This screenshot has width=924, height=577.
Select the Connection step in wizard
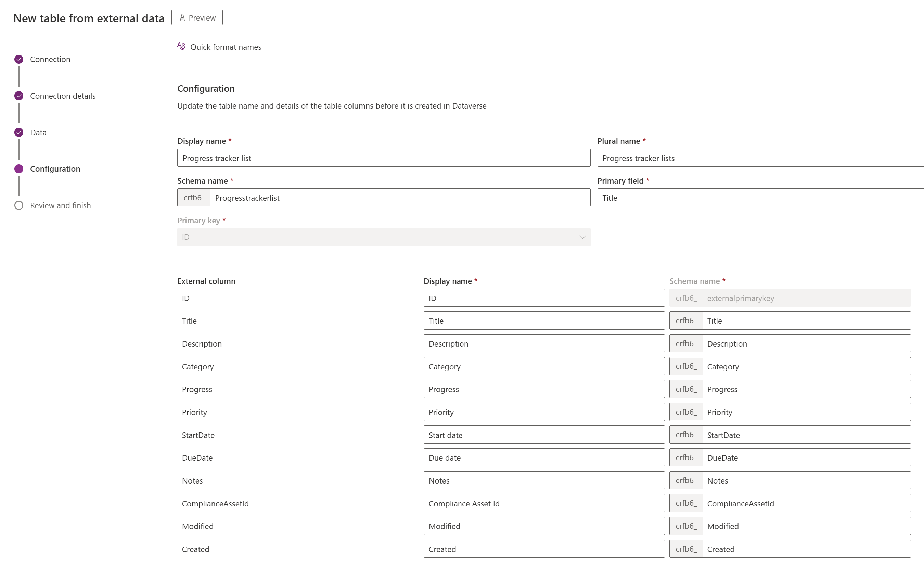(50, 59)
